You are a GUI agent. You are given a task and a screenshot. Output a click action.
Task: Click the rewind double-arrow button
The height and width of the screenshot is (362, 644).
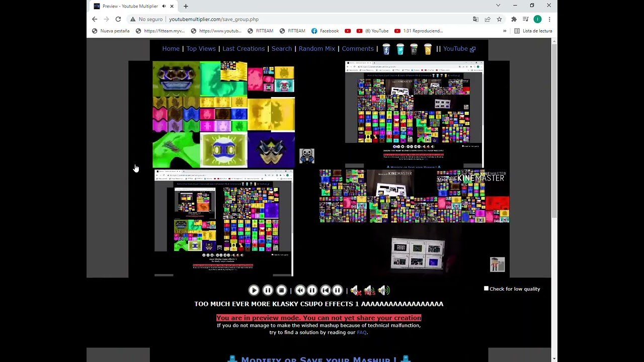[300, 290]
